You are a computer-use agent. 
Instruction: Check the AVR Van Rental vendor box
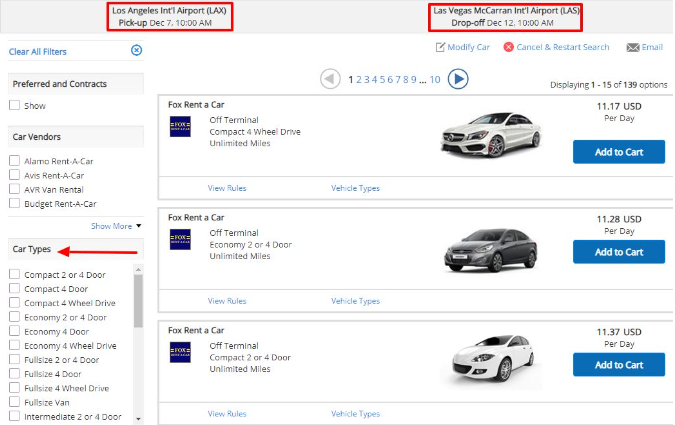point(14,189)
